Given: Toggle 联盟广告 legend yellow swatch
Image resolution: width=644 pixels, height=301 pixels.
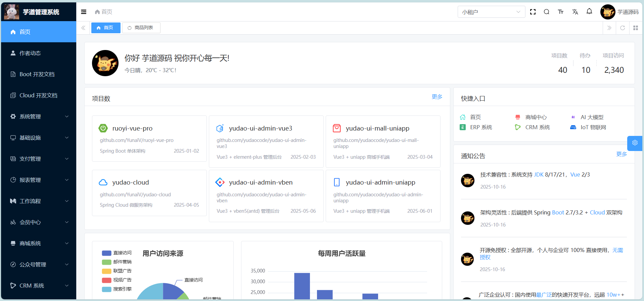Looking at the screenshot, I should [x=106, y=271].
